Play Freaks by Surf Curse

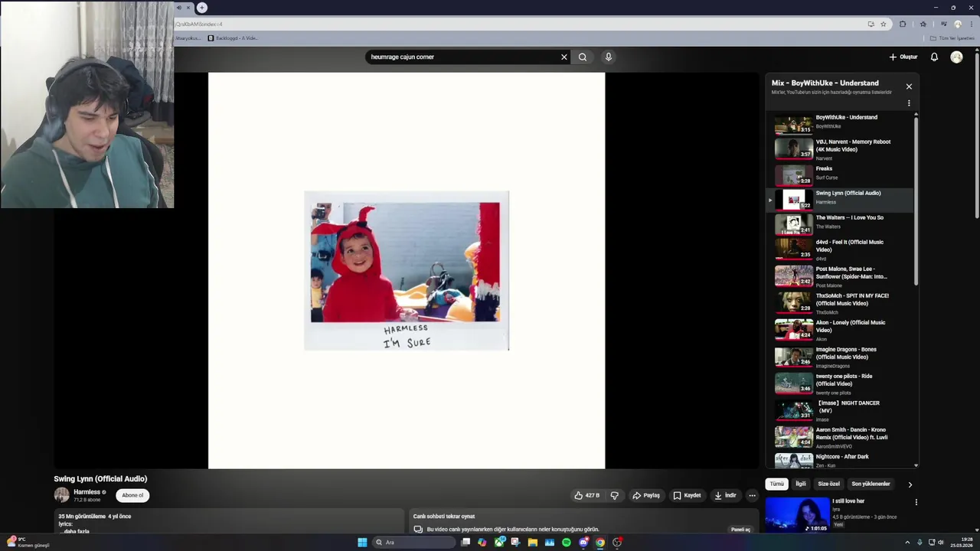pos(840,174)
